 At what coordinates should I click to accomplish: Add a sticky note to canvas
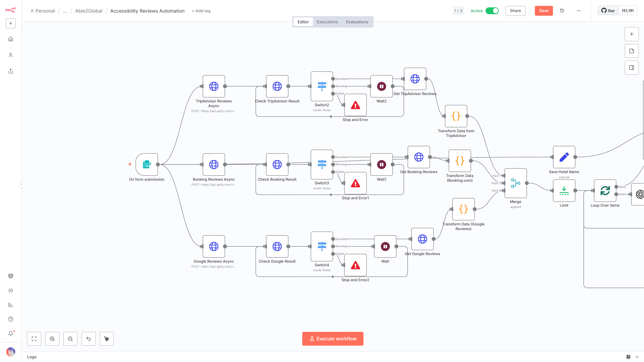click(631, 51)
